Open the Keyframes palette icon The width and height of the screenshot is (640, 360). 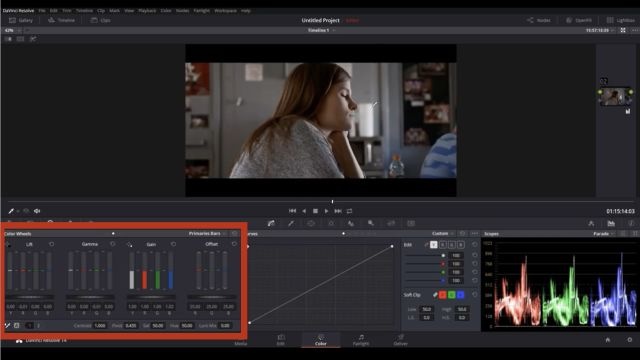tap(591, 223)
